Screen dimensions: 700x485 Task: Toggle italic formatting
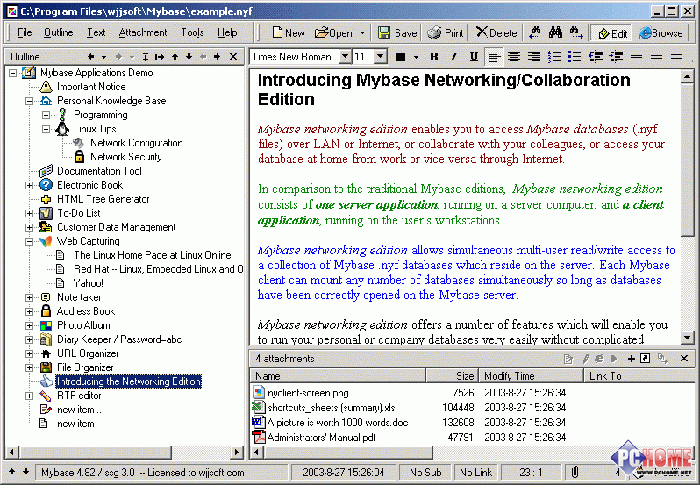click(454, 57)
